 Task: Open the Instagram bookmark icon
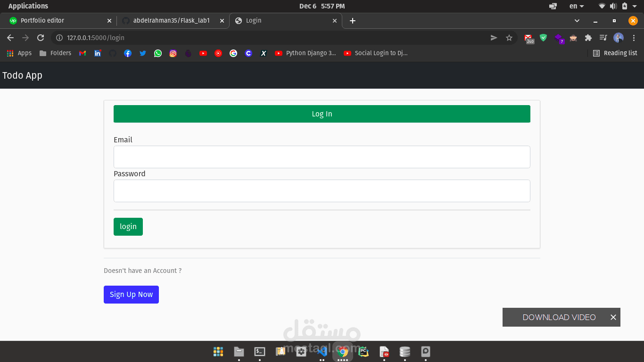tap(173, 53)
